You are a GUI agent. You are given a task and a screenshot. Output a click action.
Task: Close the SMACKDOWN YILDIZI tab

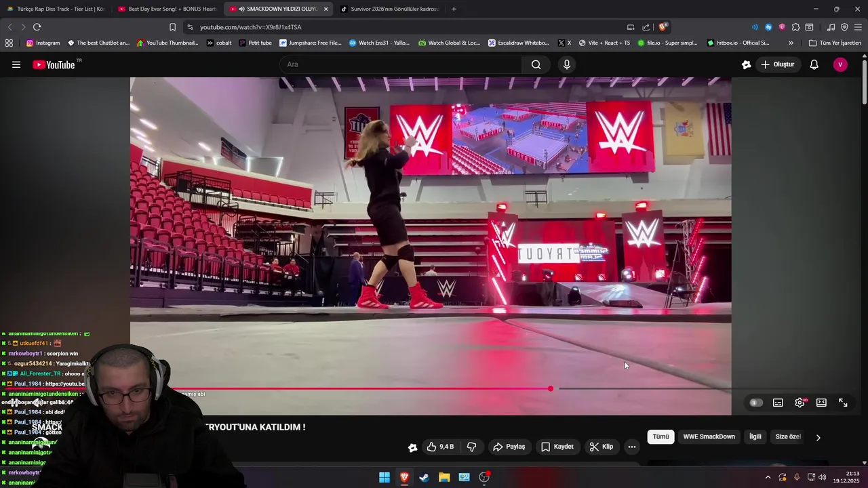pos(326,9)
